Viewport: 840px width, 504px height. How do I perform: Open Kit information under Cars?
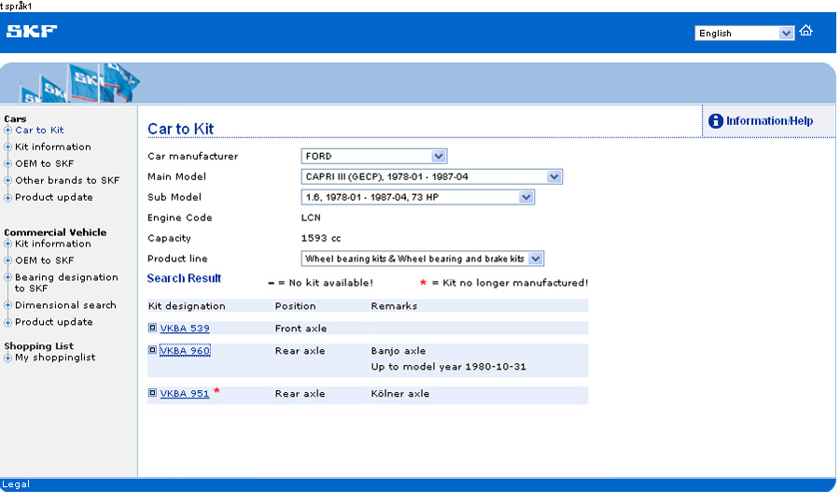click(53, 147)
